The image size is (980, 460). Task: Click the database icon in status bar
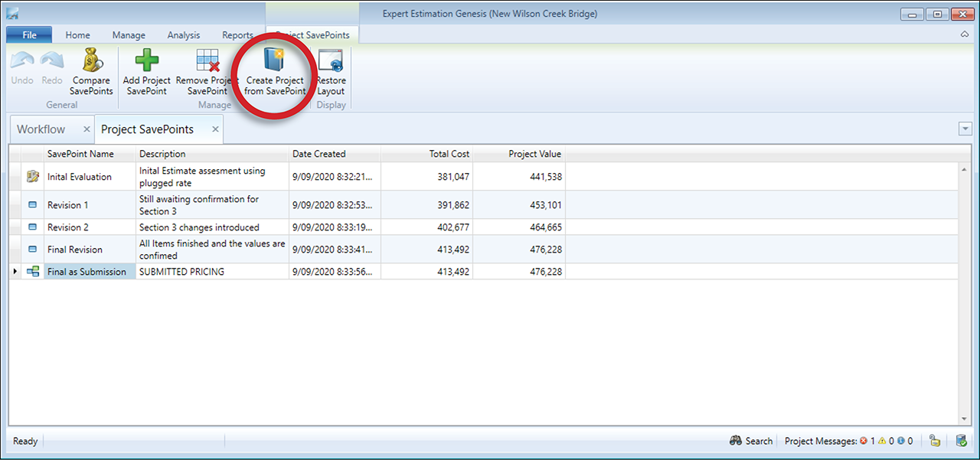(x=962, y=441)
